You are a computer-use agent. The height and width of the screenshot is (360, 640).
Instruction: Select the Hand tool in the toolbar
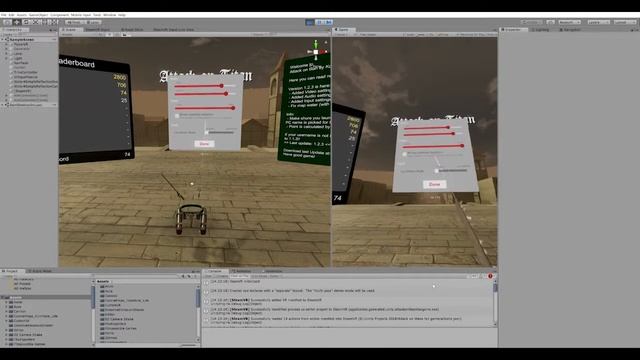tap(7, 22)
